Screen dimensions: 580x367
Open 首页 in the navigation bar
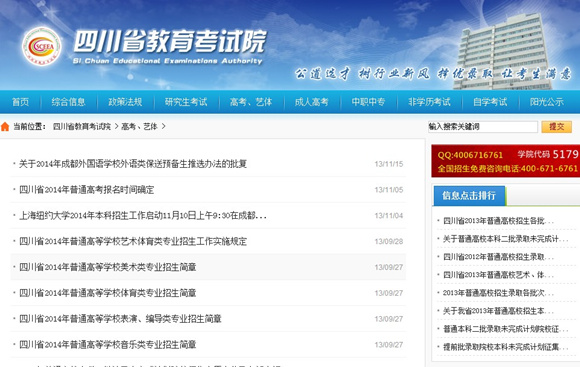[x=20, y=102]
